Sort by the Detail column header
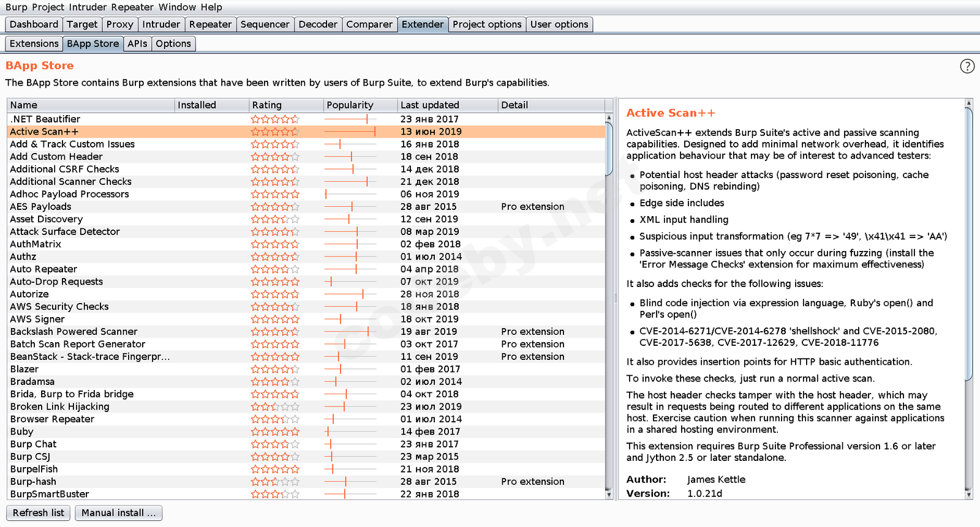 (551, 105)
